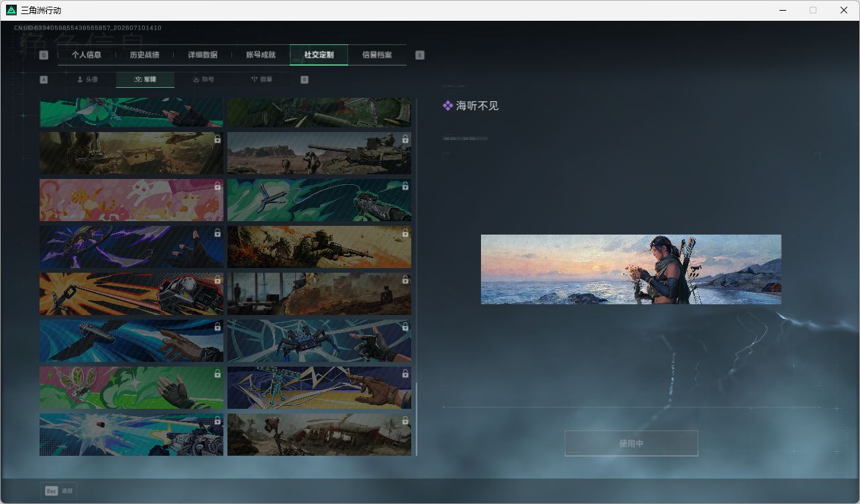Click lock icon on bullet burst banner
Image resolution: width=860 pixels, height=504 pixels.
pyautogui.click(x=217, y=421)
